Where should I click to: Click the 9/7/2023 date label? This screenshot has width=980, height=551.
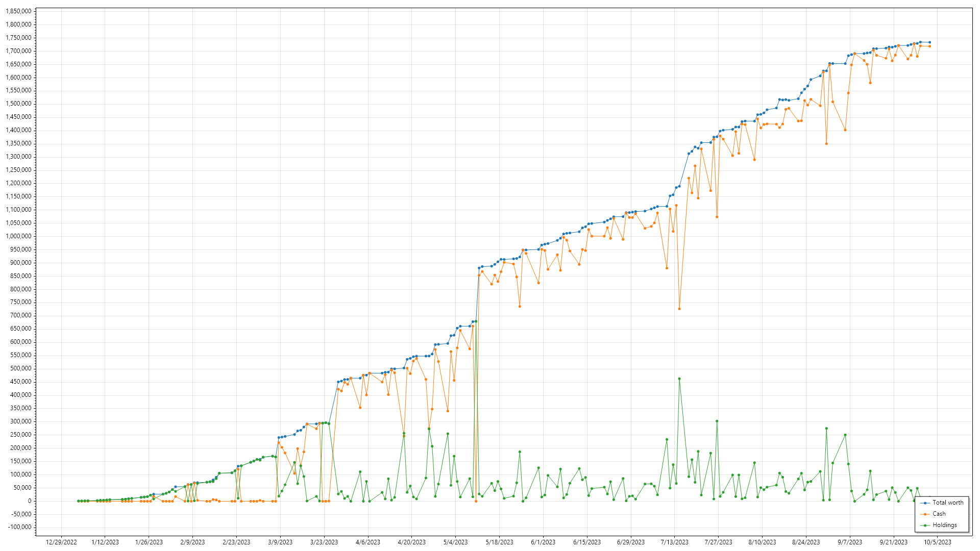coord(850,542)
